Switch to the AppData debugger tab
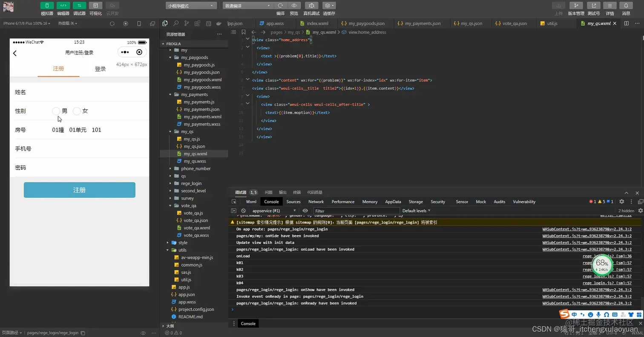The height and width of the screenshot is (337, 644). point(393,202)
